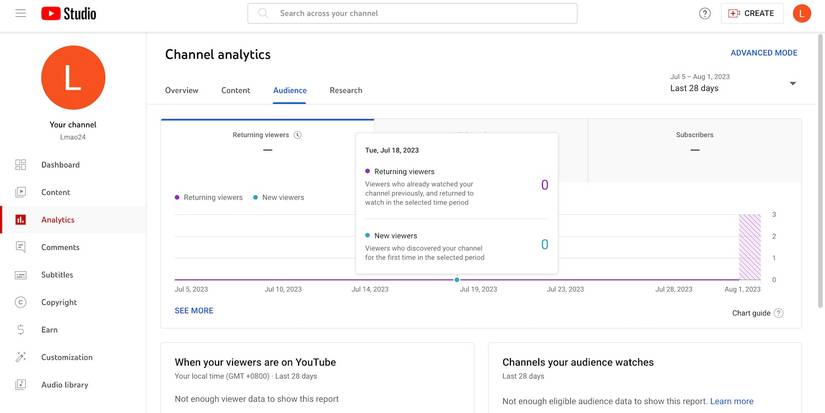The width and height of the screenshot is (825, 413).
Task: Select the Subscribers metric card
Action: (695, 150)
